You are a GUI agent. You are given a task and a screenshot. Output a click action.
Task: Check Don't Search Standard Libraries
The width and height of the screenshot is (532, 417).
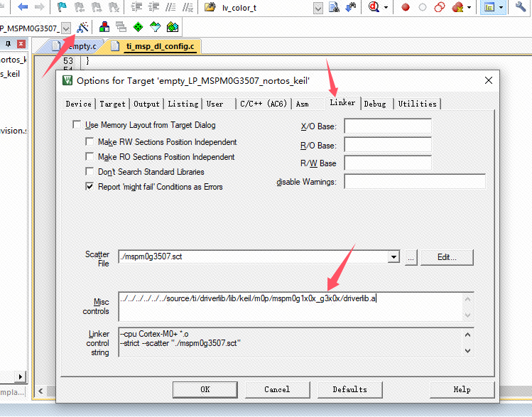[x=89, y=171]
